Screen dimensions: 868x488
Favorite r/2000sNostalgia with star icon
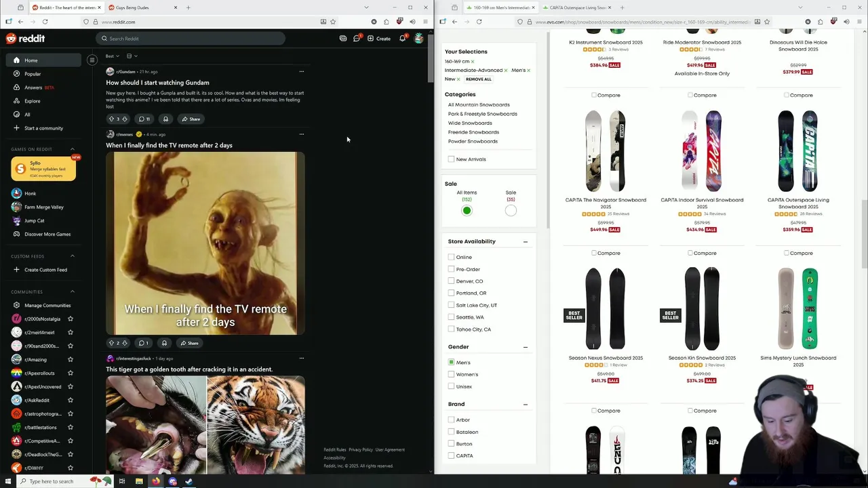[71, 319]
